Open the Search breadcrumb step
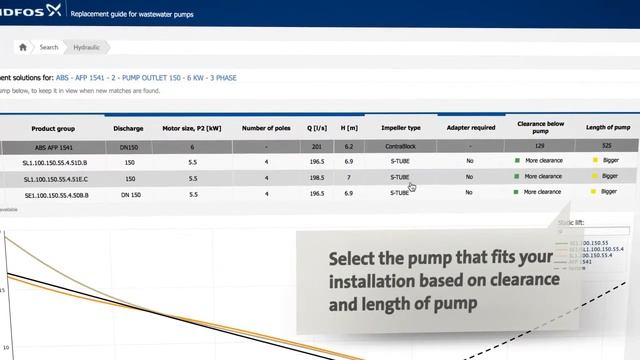This screenshot has width=640, height=360. pyautogui.click(x=49, y=47)
